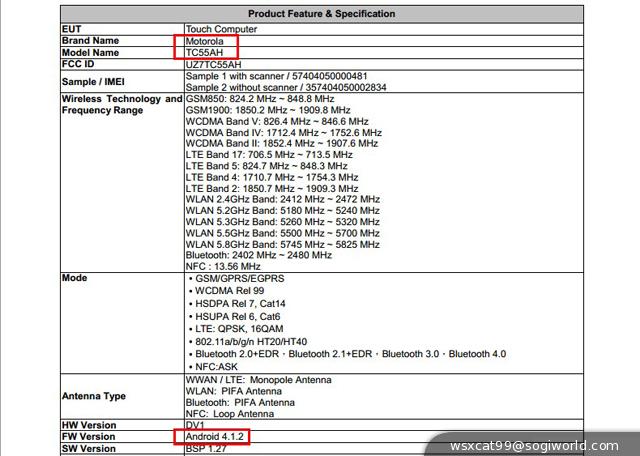Click the TC55AH model name value
Screen dimensions: 640x456
click(208, 52)
